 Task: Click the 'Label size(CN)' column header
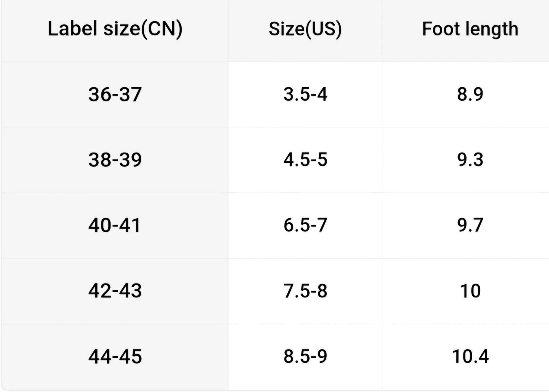115,29
